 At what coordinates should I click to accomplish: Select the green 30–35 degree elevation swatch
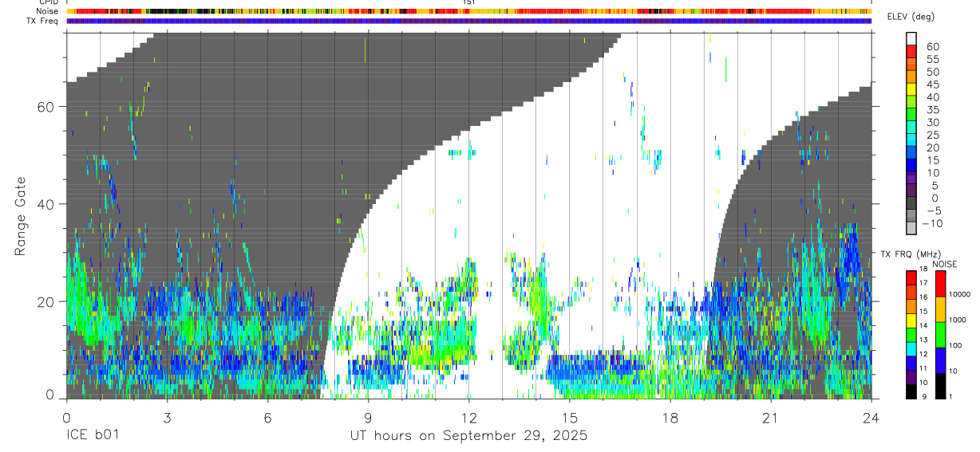click(911, 116)
